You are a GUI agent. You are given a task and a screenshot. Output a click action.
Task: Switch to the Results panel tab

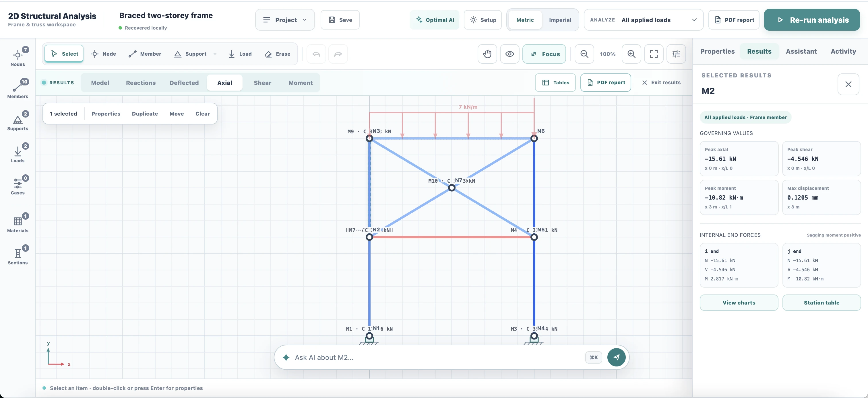(759, 52)
